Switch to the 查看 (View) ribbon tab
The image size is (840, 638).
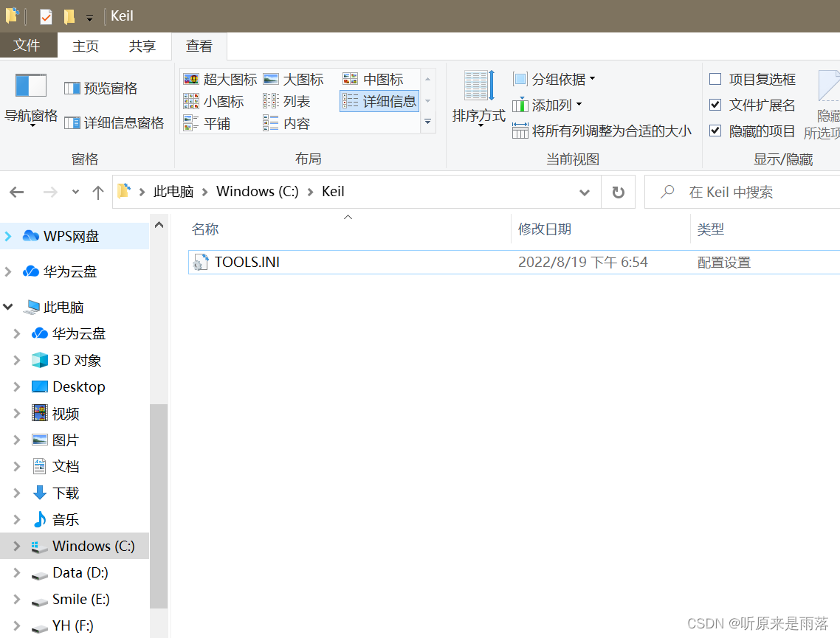pos(199,46)
